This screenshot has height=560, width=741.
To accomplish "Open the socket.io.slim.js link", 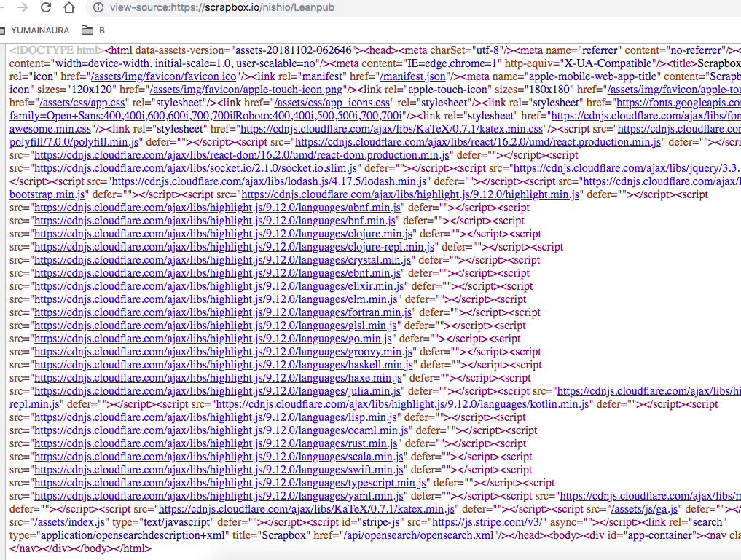I will pos(196,168).
